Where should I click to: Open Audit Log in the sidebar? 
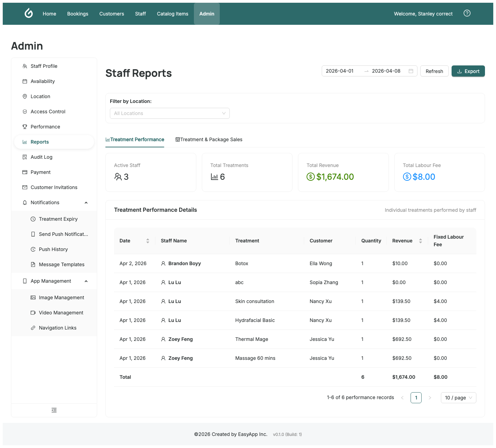[54, 157]
